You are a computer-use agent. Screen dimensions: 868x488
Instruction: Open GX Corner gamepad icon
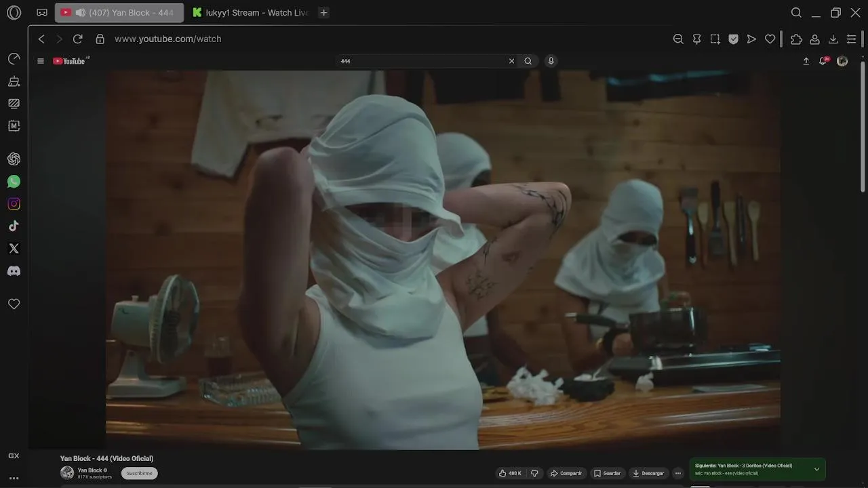click(x=42, y=12)
